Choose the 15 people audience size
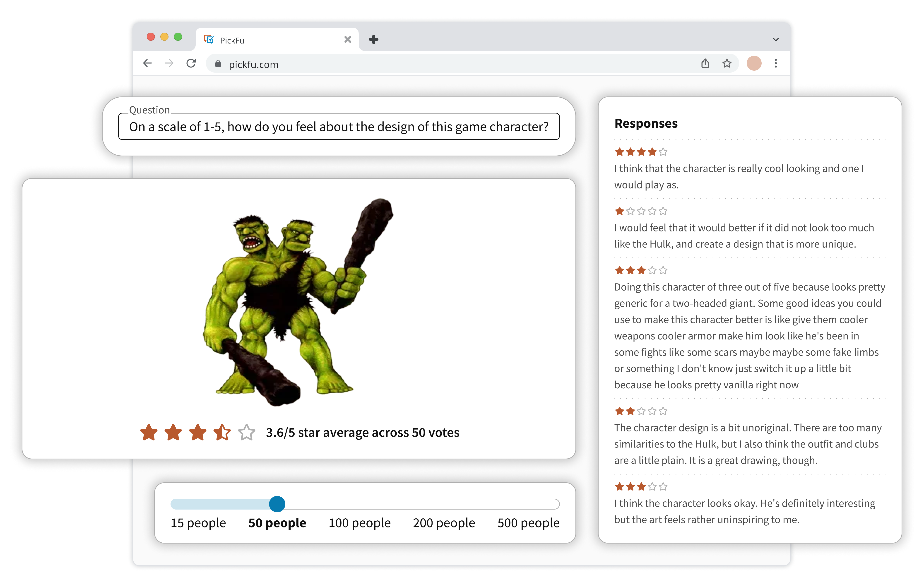The height and width of the screenshot is (587, 924). (198, 523)
